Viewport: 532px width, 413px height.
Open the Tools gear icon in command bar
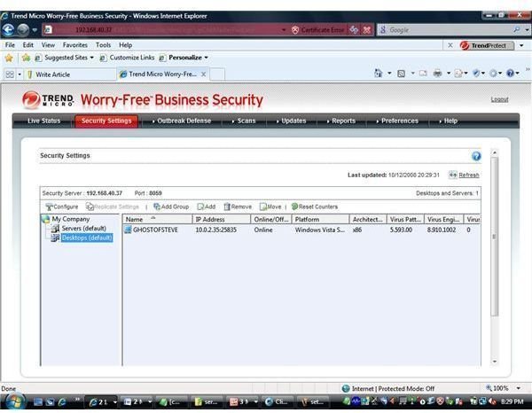pyautogui.click(x=493, y=74)
